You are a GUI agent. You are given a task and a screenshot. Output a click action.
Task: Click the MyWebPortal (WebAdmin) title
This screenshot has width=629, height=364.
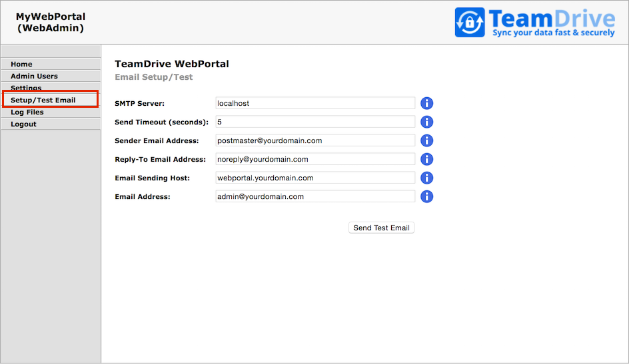click(x=51, y=22)
